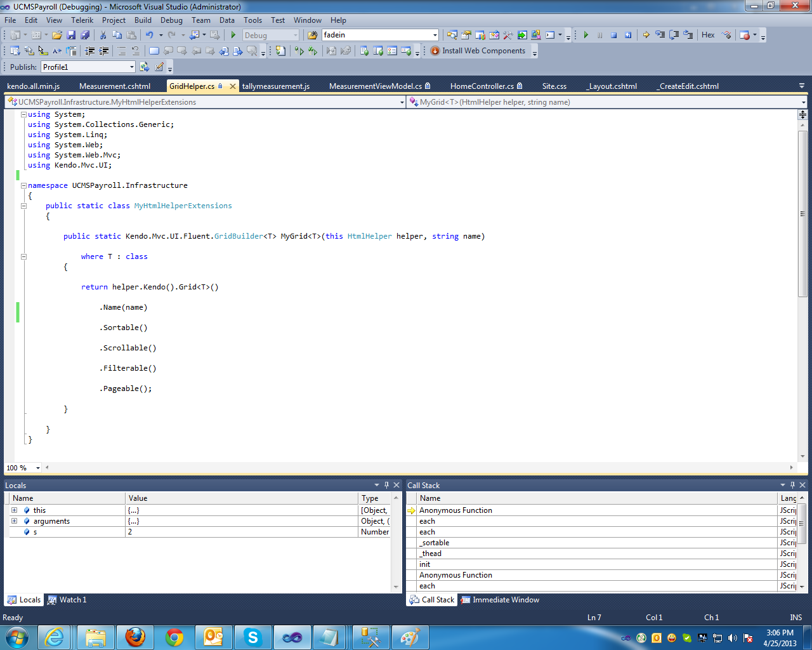Click the Restart debugging icon
Image resolution: width=812 pixels, height=650 pixels.
[x=627, y=36]
